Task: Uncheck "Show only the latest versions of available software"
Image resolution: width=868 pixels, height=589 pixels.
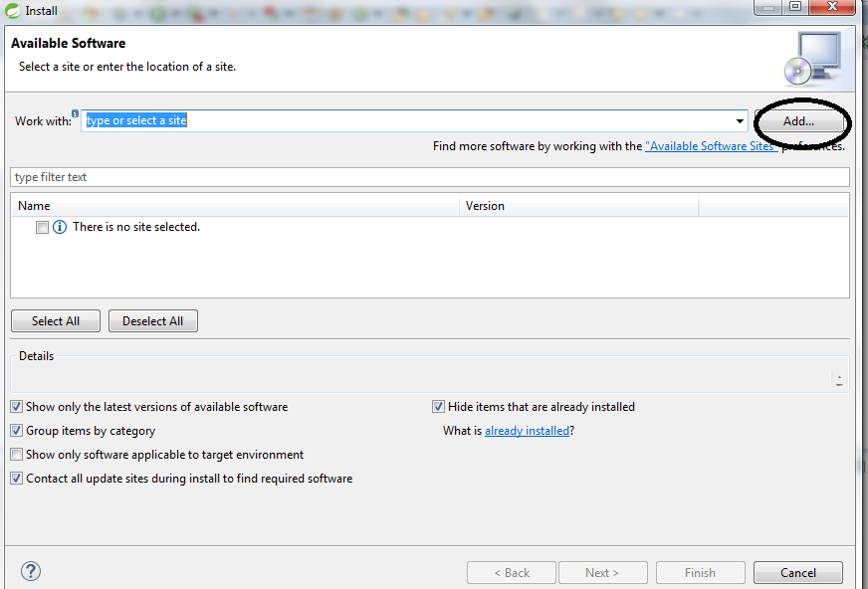Action: 16,406
